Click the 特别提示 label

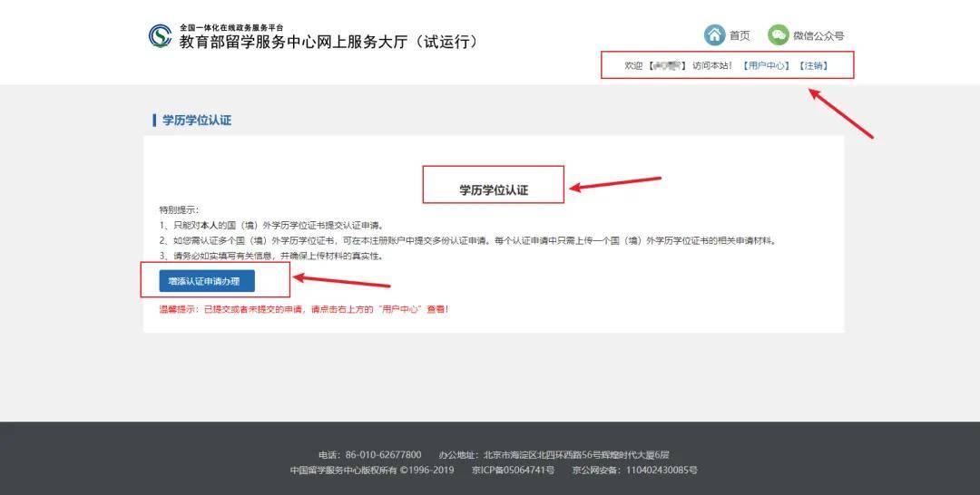[x=179, y=209]
